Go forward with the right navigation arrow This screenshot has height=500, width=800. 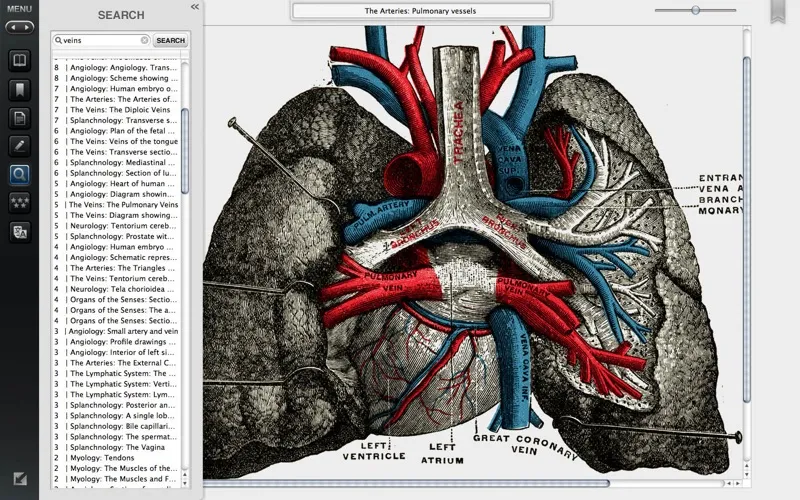pyautogui.click(x=26, y=27)
